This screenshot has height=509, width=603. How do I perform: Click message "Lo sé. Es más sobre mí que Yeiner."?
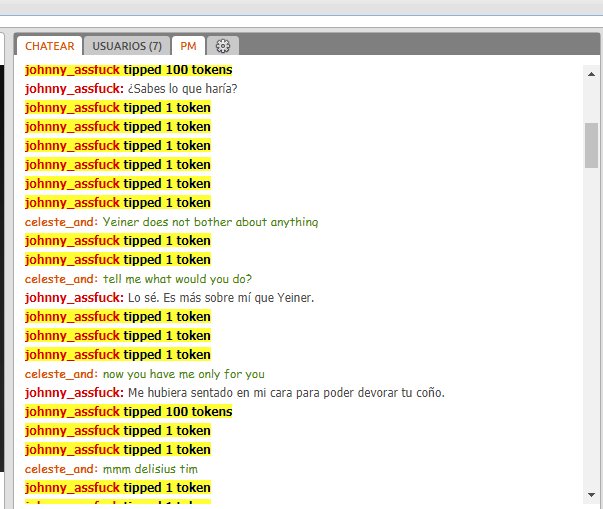(x=221, y=298)
